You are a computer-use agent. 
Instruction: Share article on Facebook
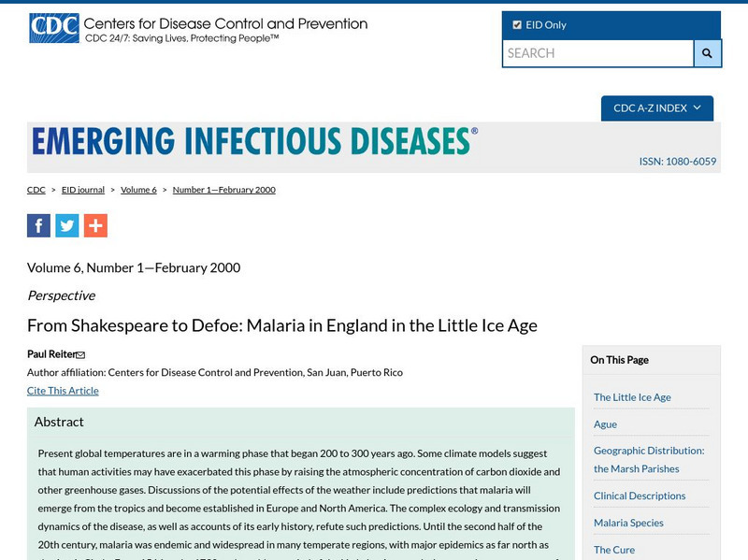38,225
